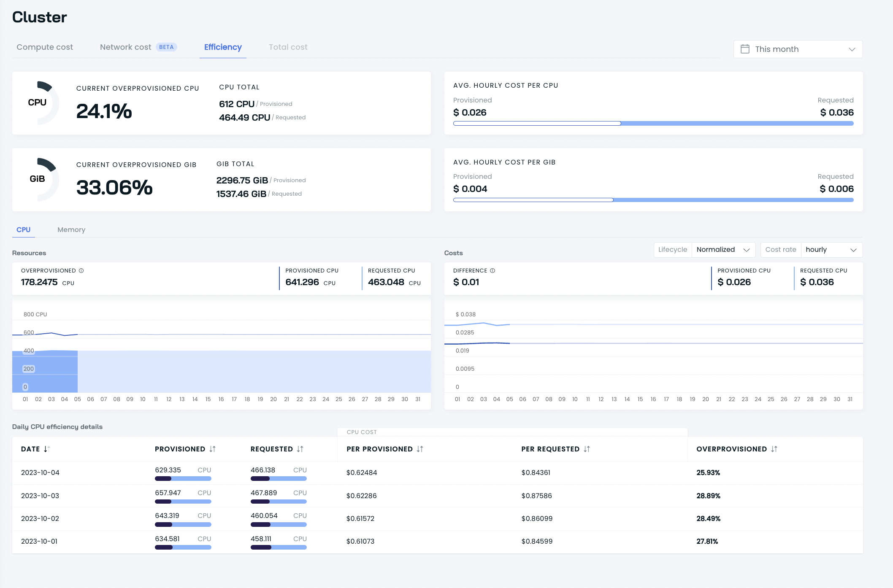Select the Memory sub-tab
The width and height of the screenshot is (893, 588).
point(71,229)
